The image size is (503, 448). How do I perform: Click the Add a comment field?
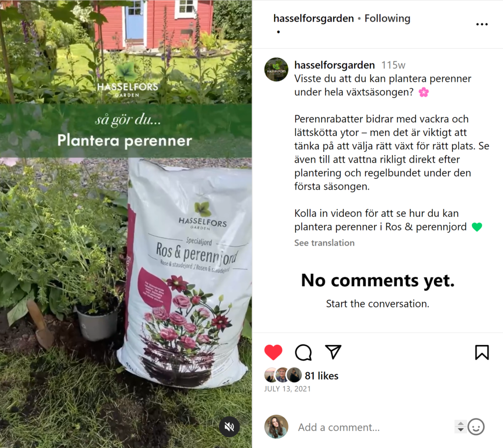(374, 427)
